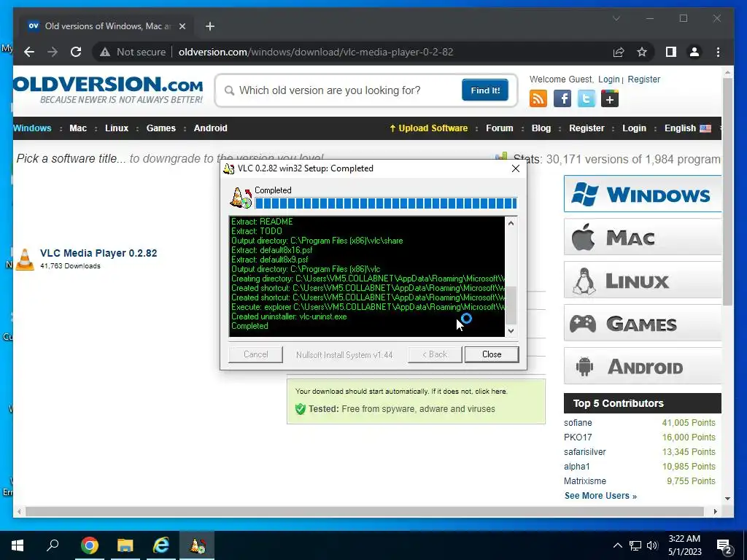Select the Linux navigation tab
Screen dimensions: 747x560
tap(117, 128)
